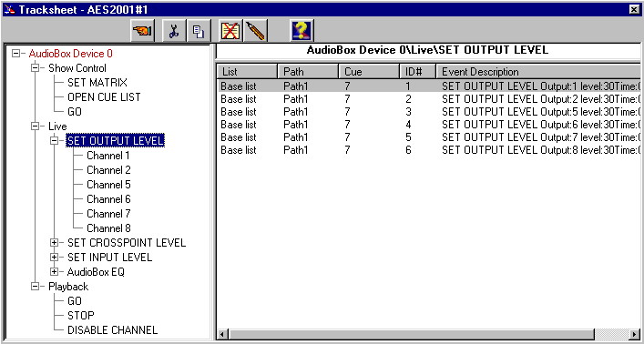Select the Output:8 event row
This screenshot has width=644, height=344.
click(428, 150)
